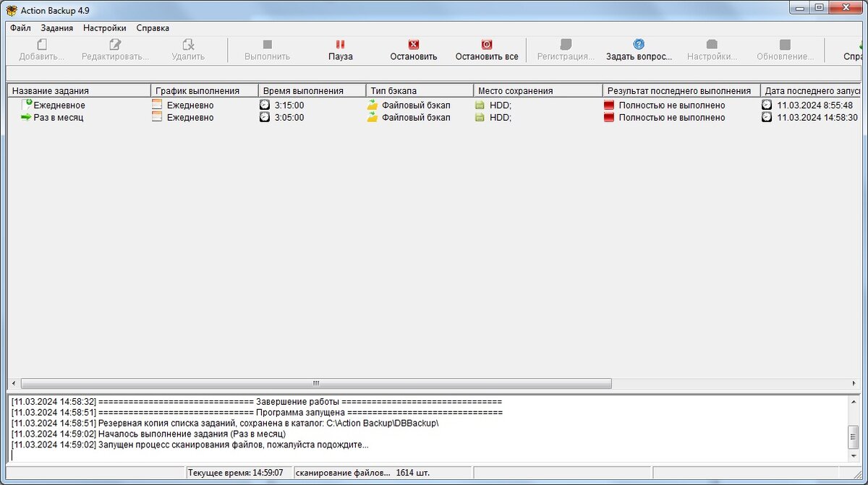Sort by Результат последнего выполнения column header
The image size is (868, 485).
(x=681, y=90)
